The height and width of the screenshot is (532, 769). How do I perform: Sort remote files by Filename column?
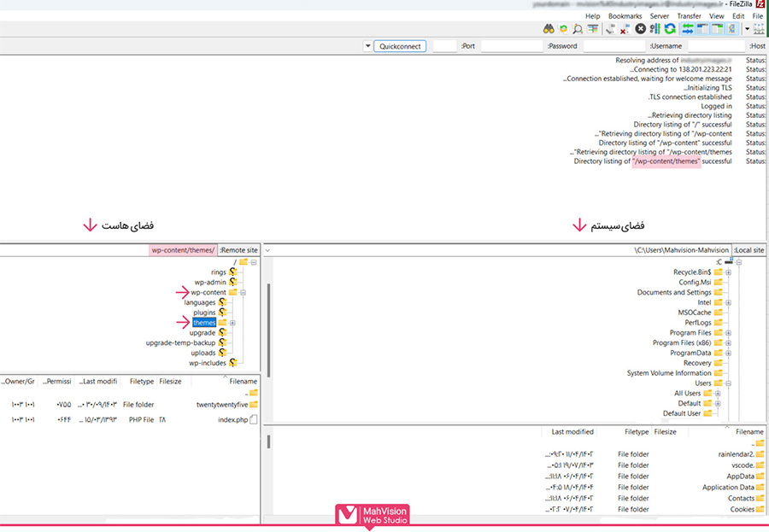tap(243, 382)
